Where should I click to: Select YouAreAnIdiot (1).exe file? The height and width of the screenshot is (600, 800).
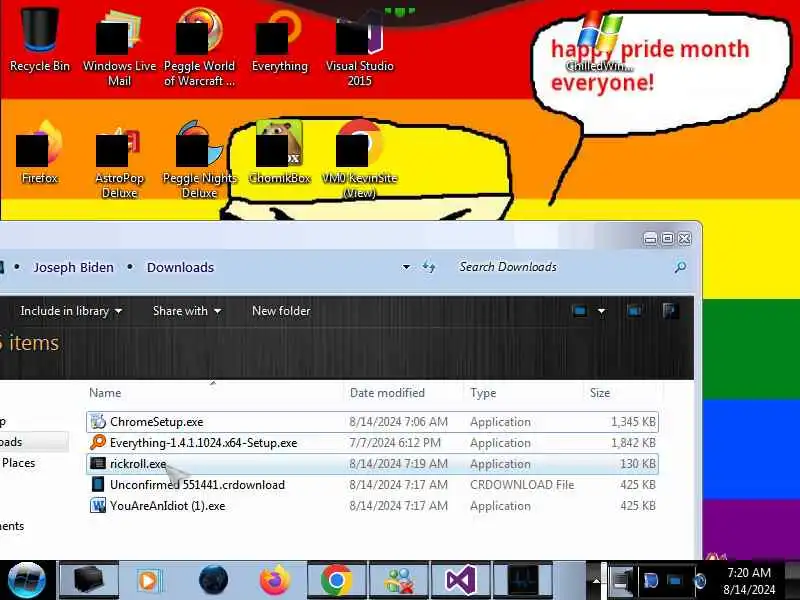(x=372, y=506)
